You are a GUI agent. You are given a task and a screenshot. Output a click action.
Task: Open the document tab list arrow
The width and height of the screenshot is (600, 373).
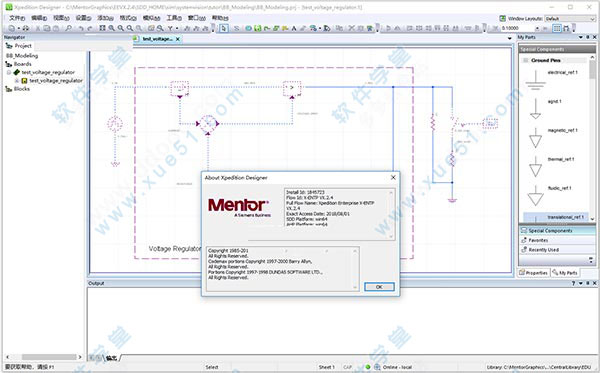509,39
